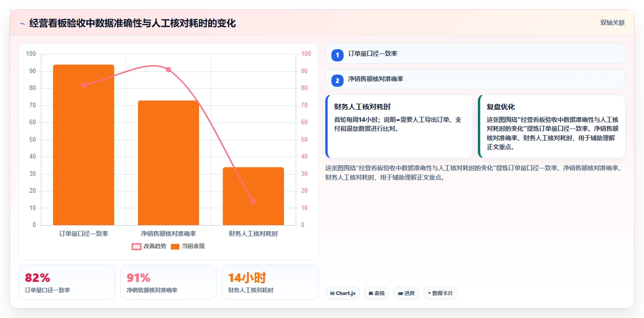Click the text 首轮每周14小时 in the card

coord(357,120)
